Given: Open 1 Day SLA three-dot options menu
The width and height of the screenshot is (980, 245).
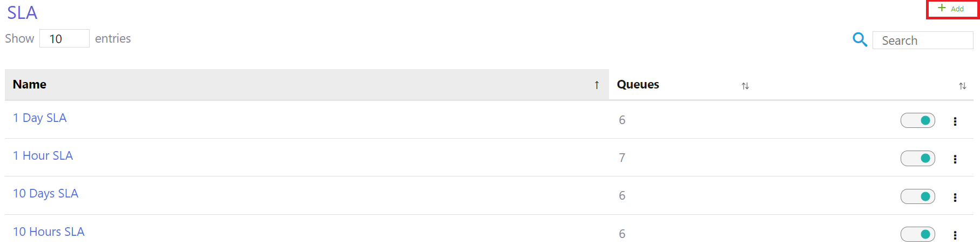Looking at the screenshot, I should [955, 121].
